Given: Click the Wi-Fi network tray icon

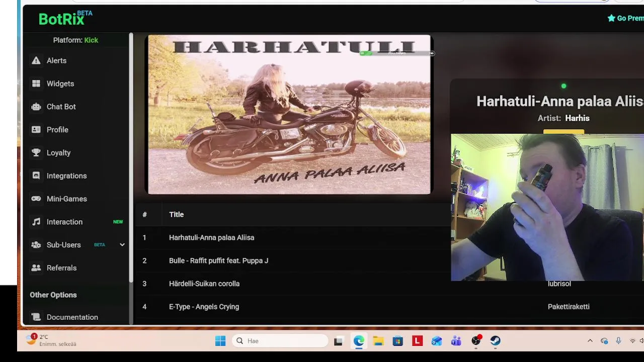Looking at the screenshot, I should coord(632,341).
